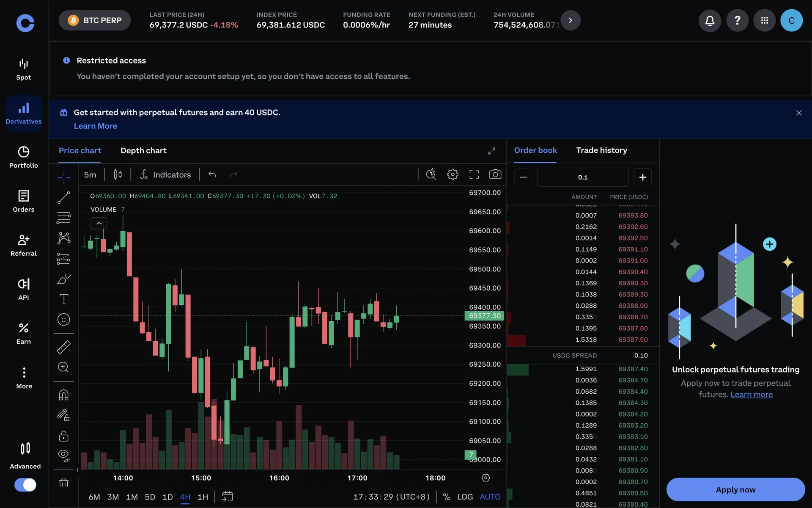812x508 pixels.
Task: Click the Apply now button
Action: pyautogui.click(x=735, y=489)
